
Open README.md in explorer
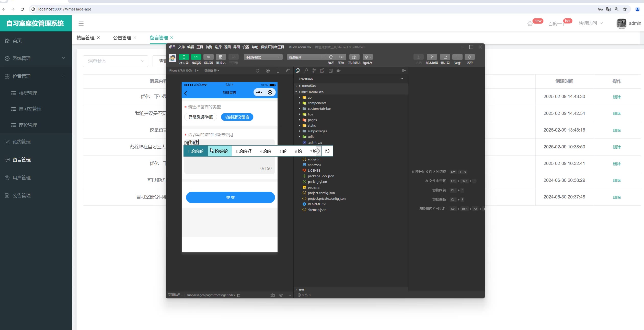point(317,204)
